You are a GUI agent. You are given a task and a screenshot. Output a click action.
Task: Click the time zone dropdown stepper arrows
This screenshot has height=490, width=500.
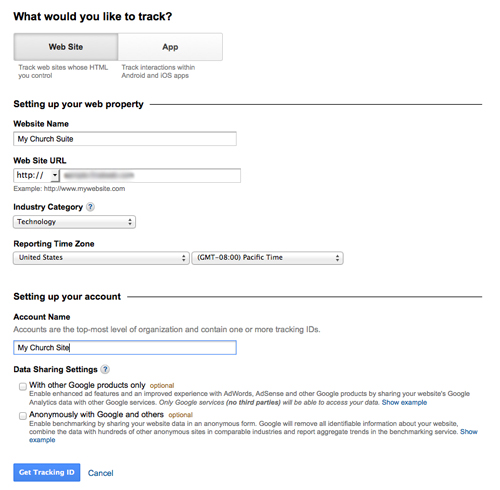click(x=337, y=258)
